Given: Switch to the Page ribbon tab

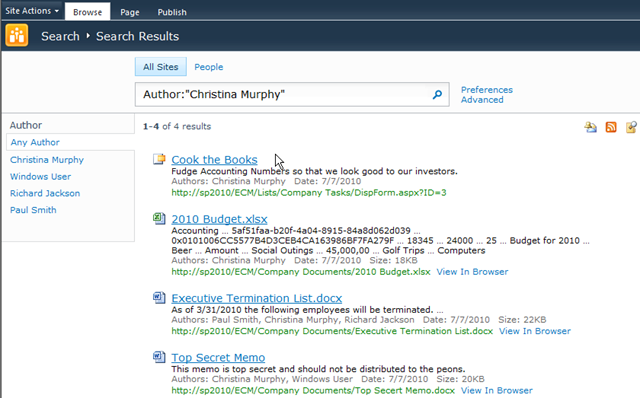Looking at the screenshot, I should tap(130, 12).
